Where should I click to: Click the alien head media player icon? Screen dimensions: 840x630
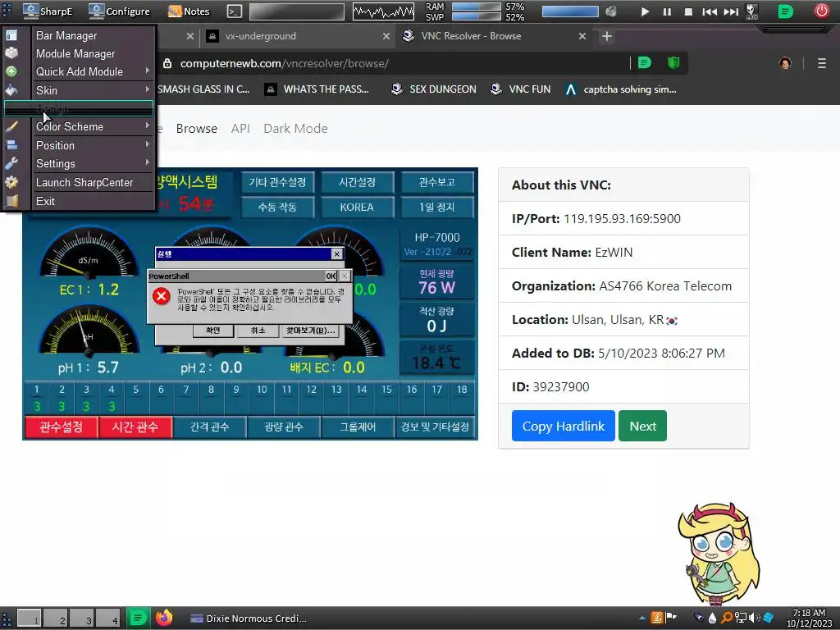pos(752,11)
